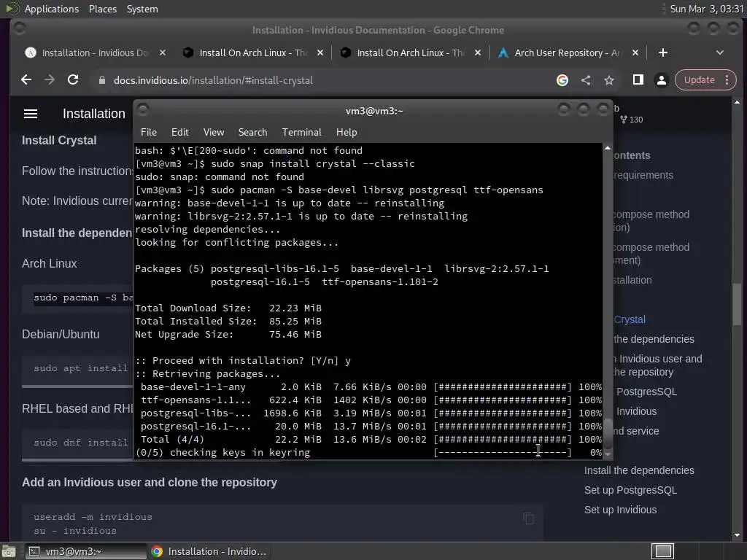This screenshot has width=747, height=560.
Task: Expand the Chrome tab search chevron
Action: (x=719, y=52)
